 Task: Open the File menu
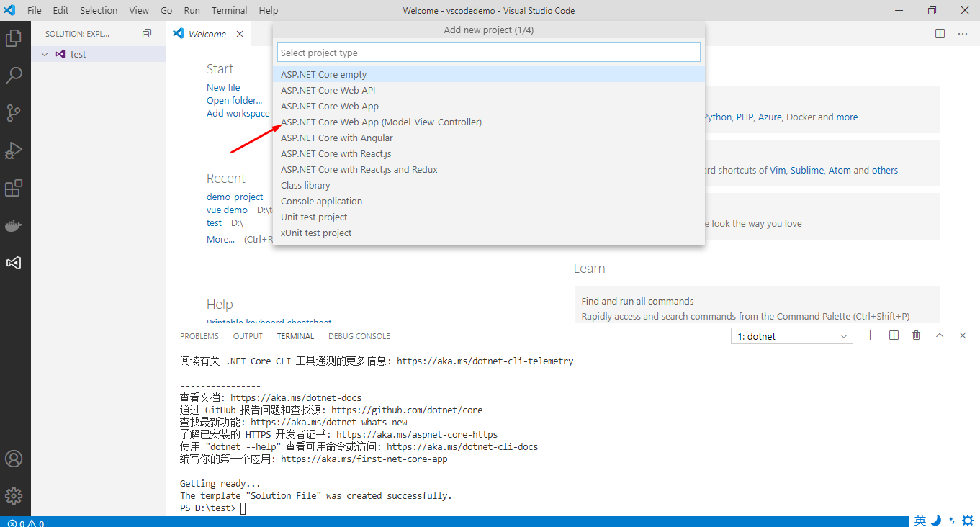pos(35,10)
